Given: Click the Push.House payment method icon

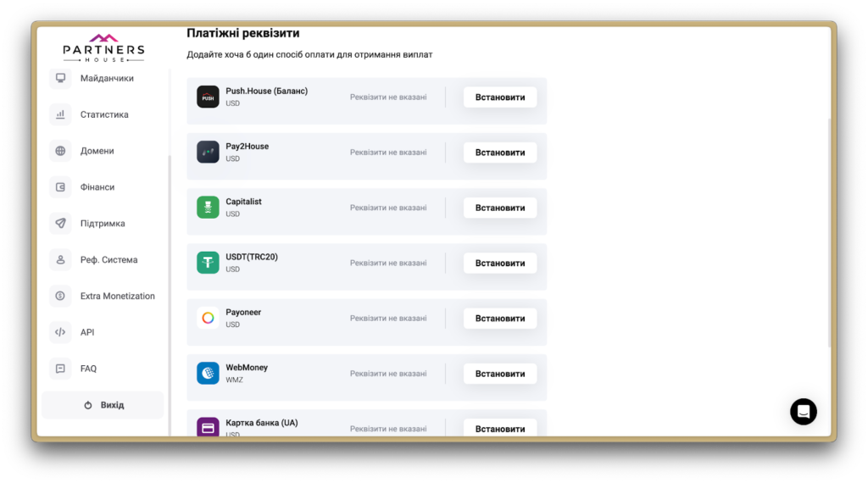Looking at the screenshot, I should [208, 97].
